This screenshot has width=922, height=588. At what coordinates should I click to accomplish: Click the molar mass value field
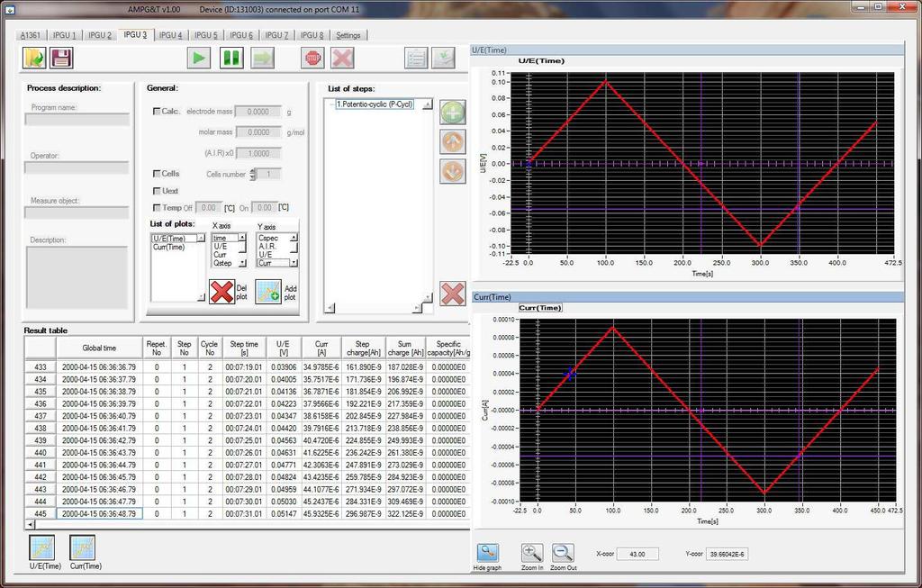pos(258,132)
